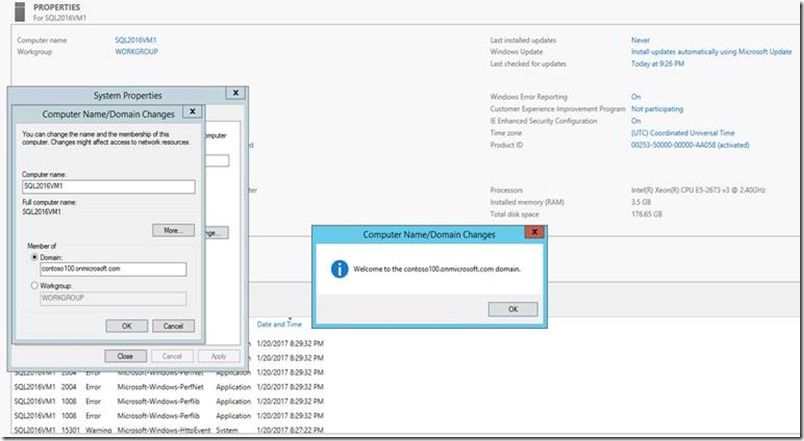The height and width of the screenshot is (441, 804).
Task: Click the '1/20/2017 8:27:22 PM' event timestamp
Action: [290, 430]
